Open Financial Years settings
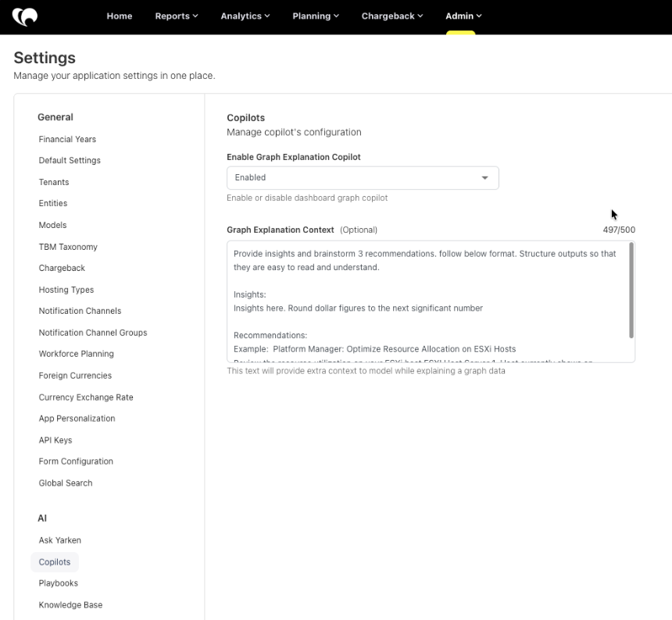This screenshot has width=672, height=620. (x=67, y=139)
